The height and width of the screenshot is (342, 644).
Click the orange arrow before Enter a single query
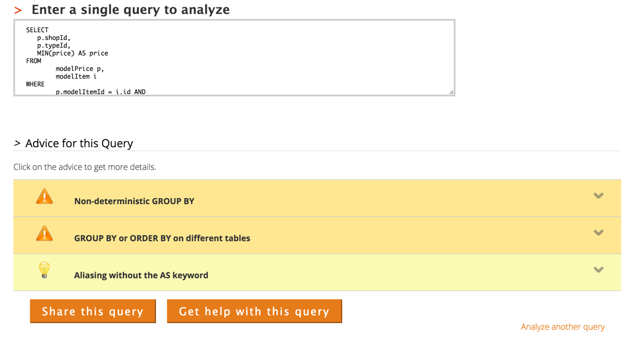(18, 10)
